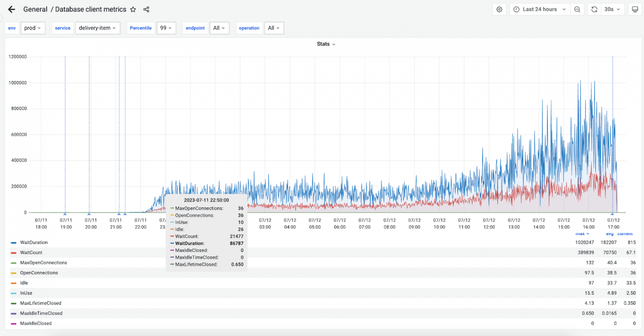Toggle WaitDuration series in legend
This screenshot has width=644, height=336.
click(x=34, y=243)
